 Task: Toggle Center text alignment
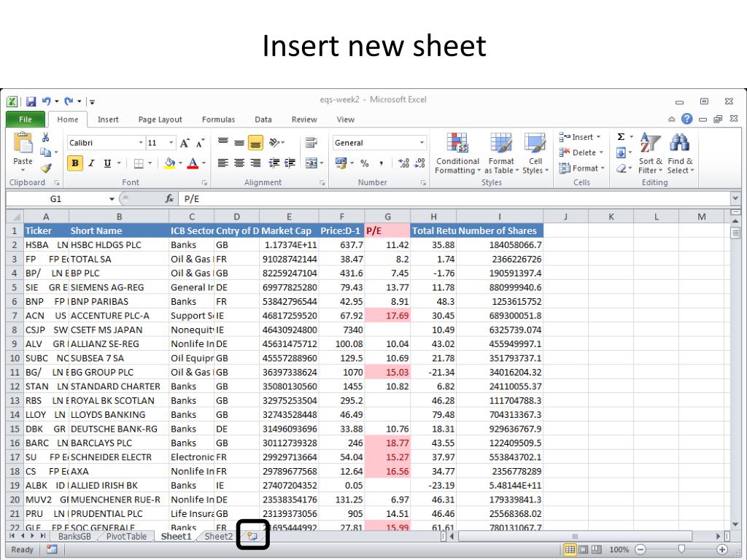point(239,163)
